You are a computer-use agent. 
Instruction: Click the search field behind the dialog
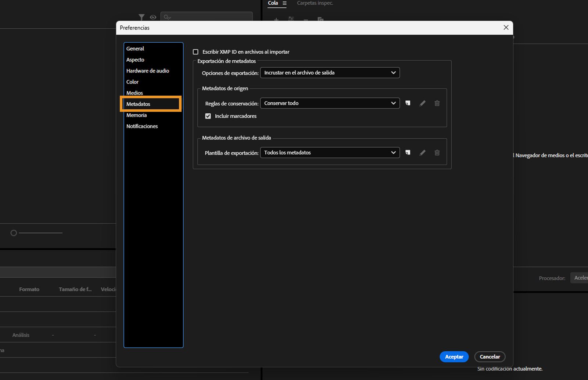point(207,17)
